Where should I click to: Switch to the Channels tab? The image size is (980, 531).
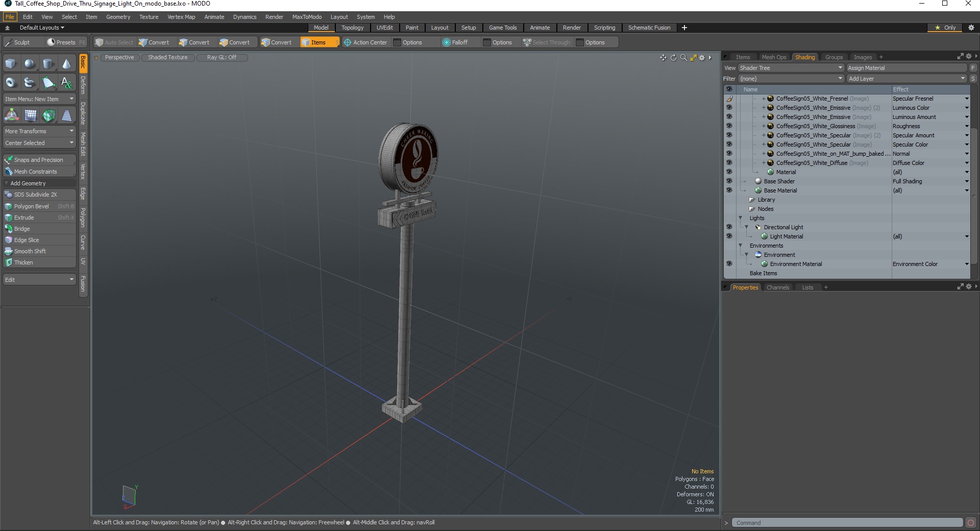point(777,287)
